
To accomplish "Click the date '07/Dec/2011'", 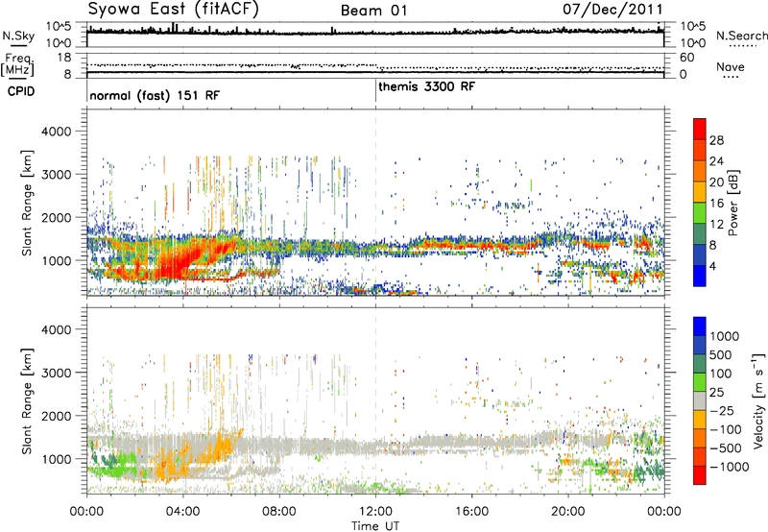I will (x=612, y=9).
